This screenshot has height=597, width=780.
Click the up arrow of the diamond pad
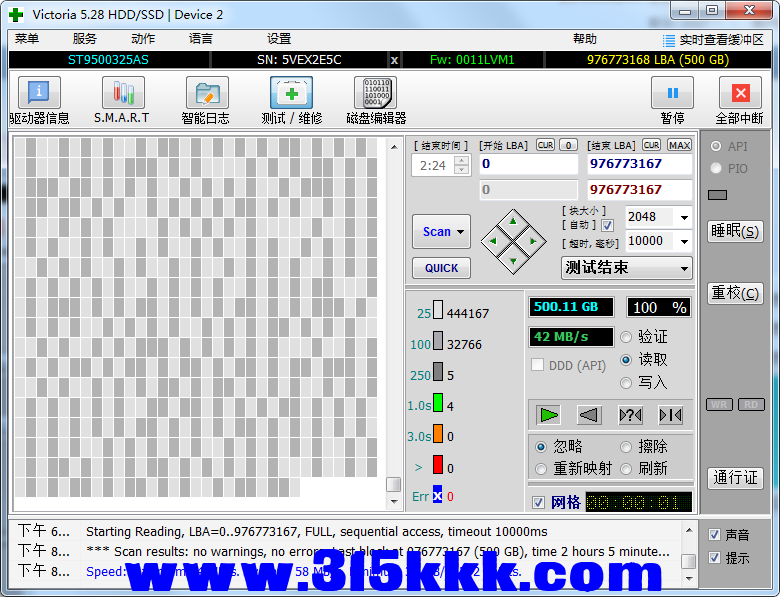pos(513,221)
